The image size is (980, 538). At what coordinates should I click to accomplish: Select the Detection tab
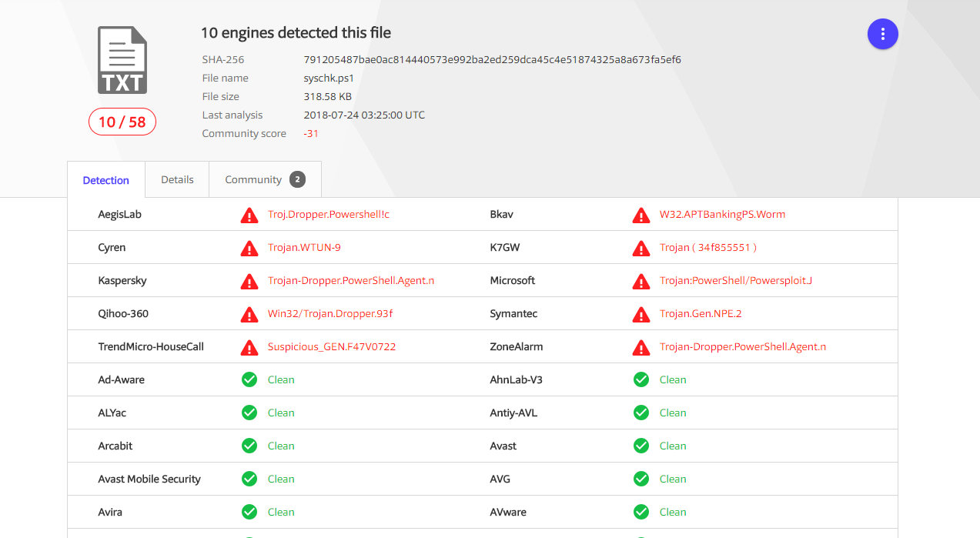pyautogui.click(x=106, y=180)
